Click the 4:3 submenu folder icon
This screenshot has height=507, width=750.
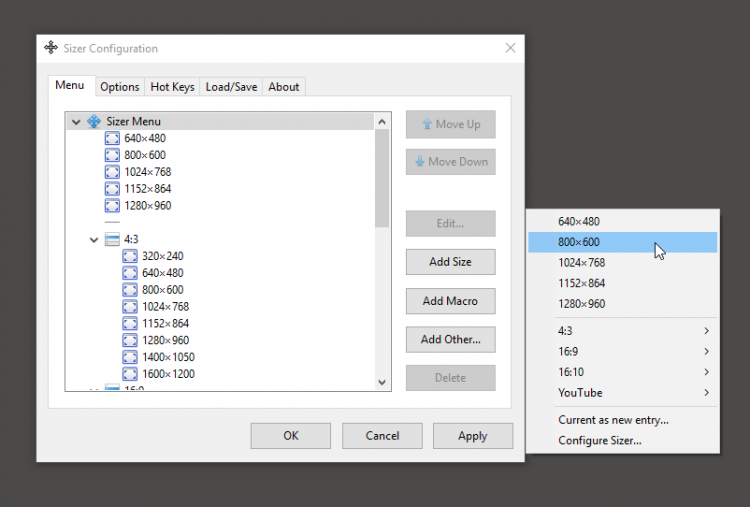(112, 239)
